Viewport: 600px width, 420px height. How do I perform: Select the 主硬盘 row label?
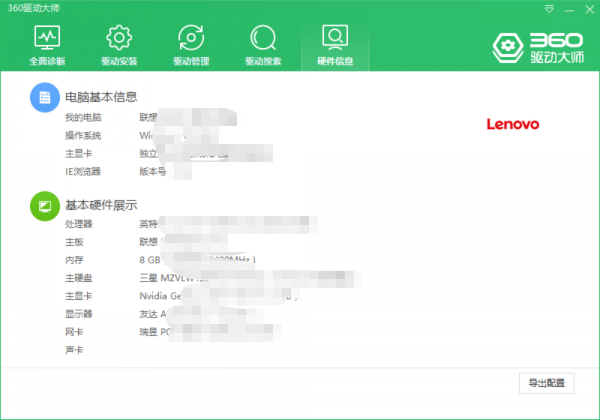click(x=78, y=278)
